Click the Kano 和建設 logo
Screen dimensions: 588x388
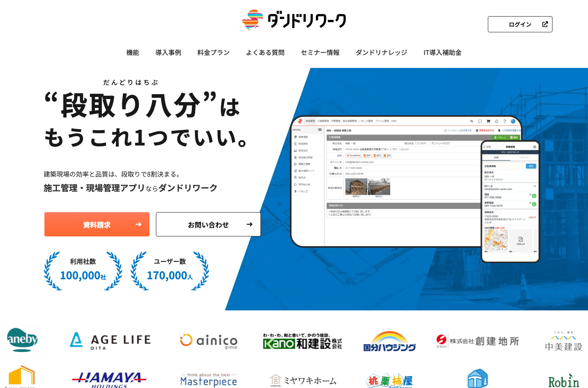[x=302, y=342]
